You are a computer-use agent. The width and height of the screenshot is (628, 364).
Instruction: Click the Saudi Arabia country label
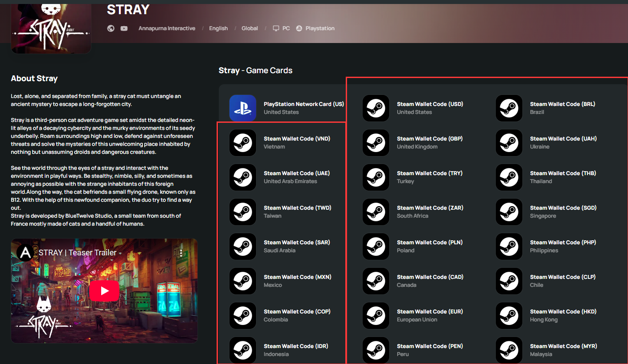coord(280,250)
